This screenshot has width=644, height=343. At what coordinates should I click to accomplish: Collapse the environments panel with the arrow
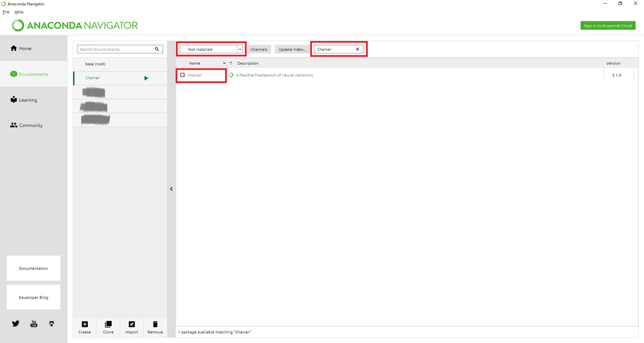tap(171, 188)
